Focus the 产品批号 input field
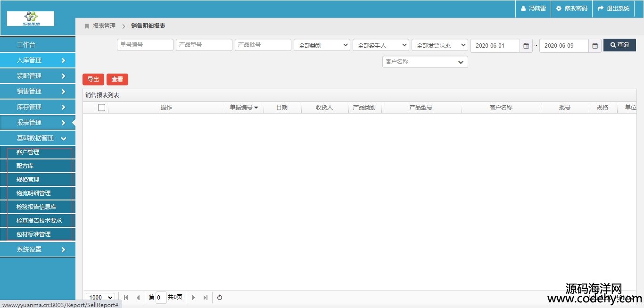Screen dimensions: 644x308 click(x=263, y=45)
